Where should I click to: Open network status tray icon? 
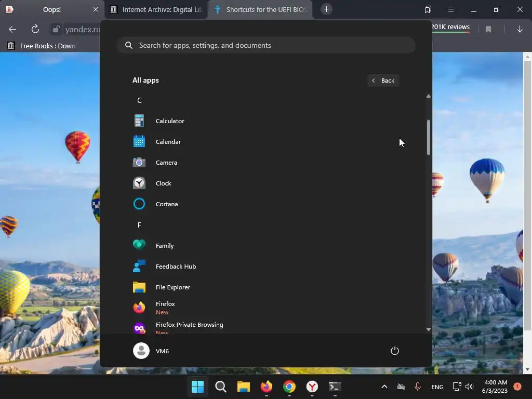click(x=457, y=387)
